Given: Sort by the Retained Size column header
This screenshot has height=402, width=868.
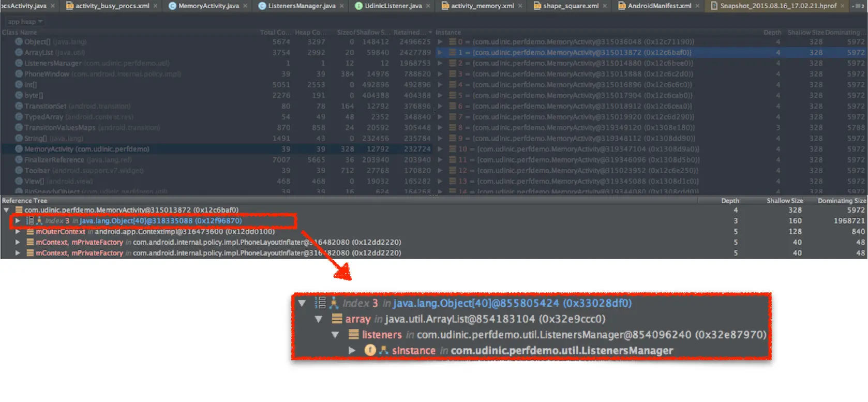Looking at the screenshot, I should (x=413, y=32).
